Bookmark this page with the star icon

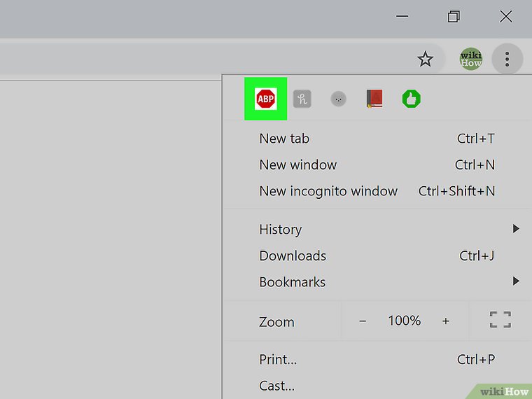(425, 59)
